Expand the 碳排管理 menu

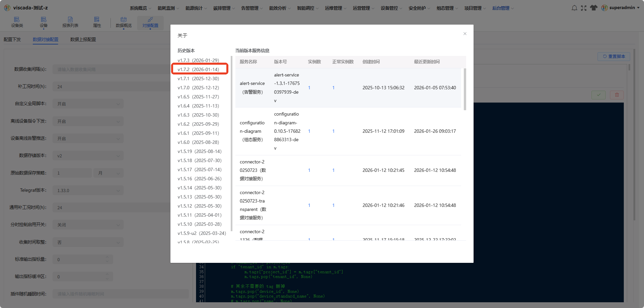coord(224,8)
